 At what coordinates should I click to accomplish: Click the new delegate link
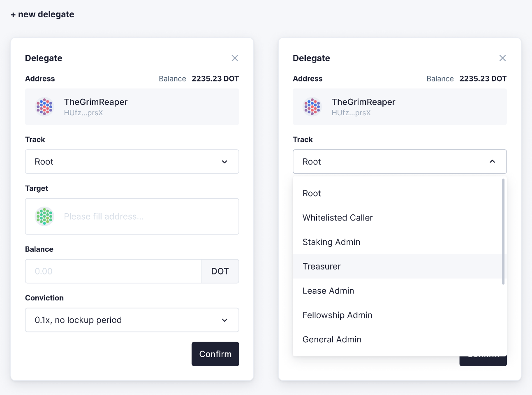pos(46,14)
